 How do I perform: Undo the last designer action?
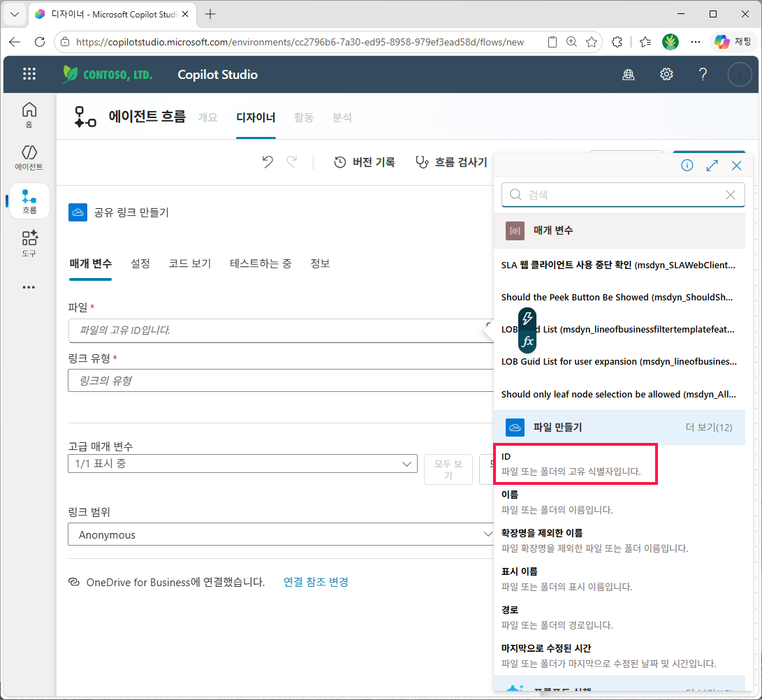[268, 162]
